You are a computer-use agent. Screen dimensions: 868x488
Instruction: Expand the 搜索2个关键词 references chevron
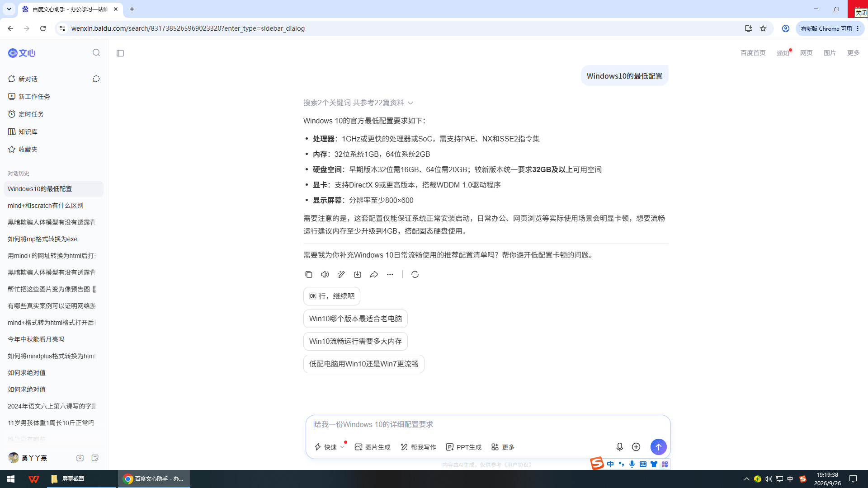(410, 103)
